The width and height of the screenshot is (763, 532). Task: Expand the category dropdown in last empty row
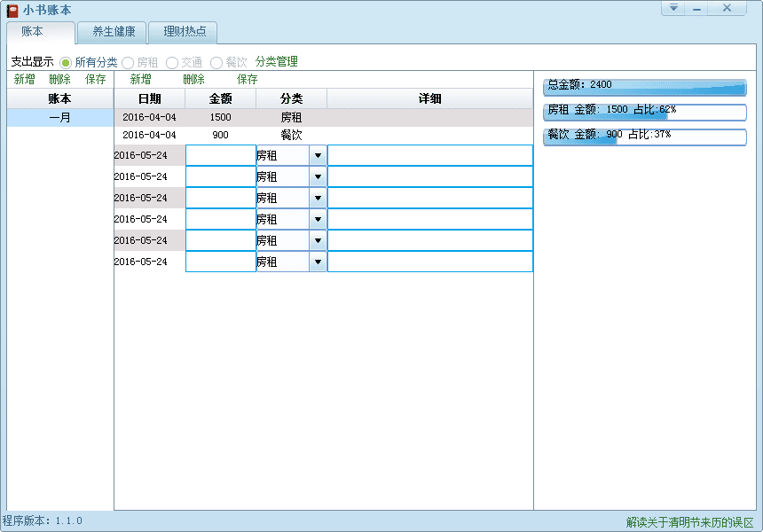tap(318, 262)
